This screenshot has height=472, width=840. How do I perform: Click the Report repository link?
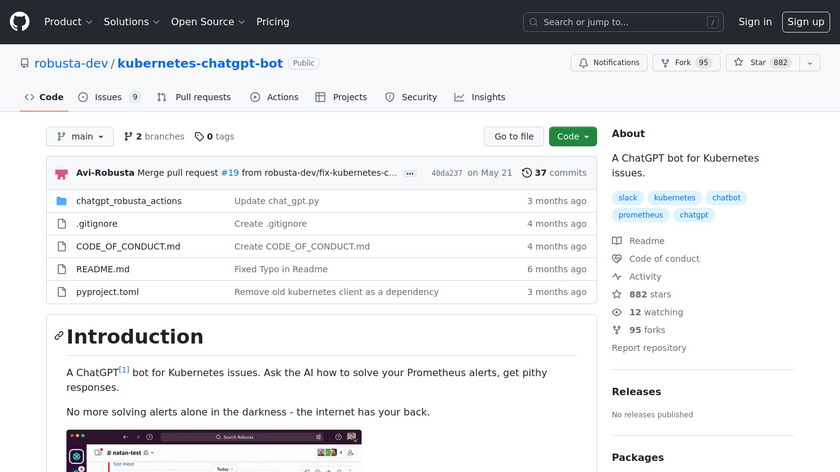click(x=649, y=348)
